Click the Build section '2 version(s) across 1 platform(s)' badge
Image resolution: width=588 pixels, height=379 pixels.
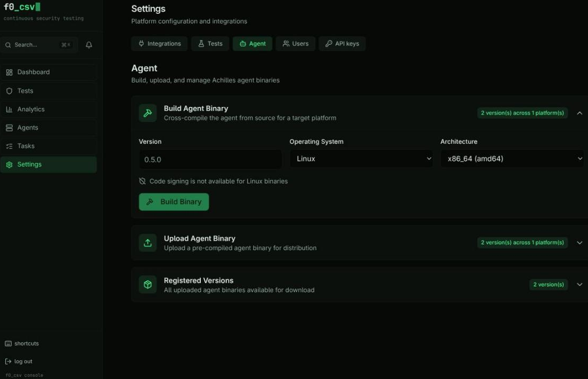pos(522,113)
